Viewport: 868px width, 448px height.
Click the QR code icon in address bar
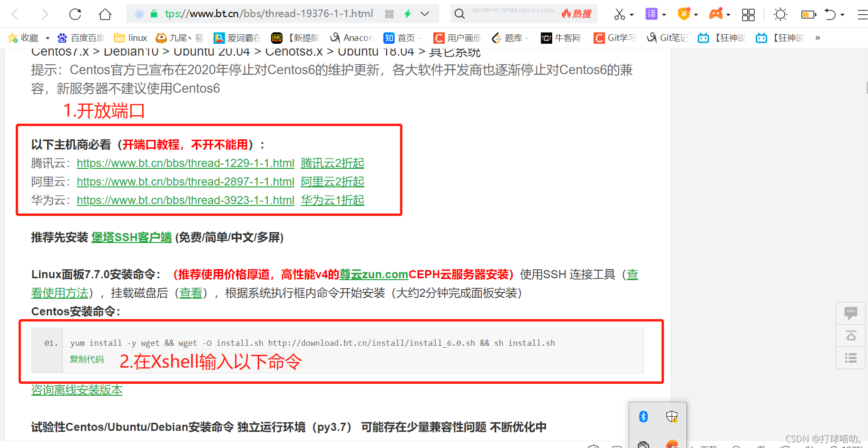(390, 14)
